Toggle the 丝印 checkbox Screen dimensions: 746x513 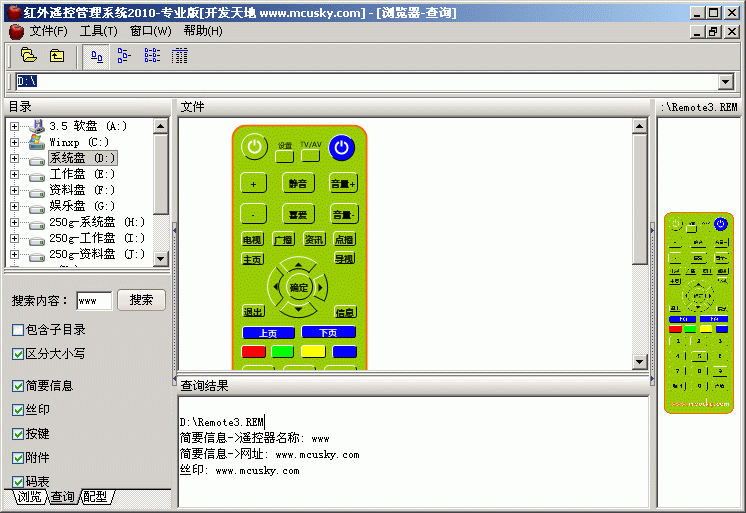18,410
